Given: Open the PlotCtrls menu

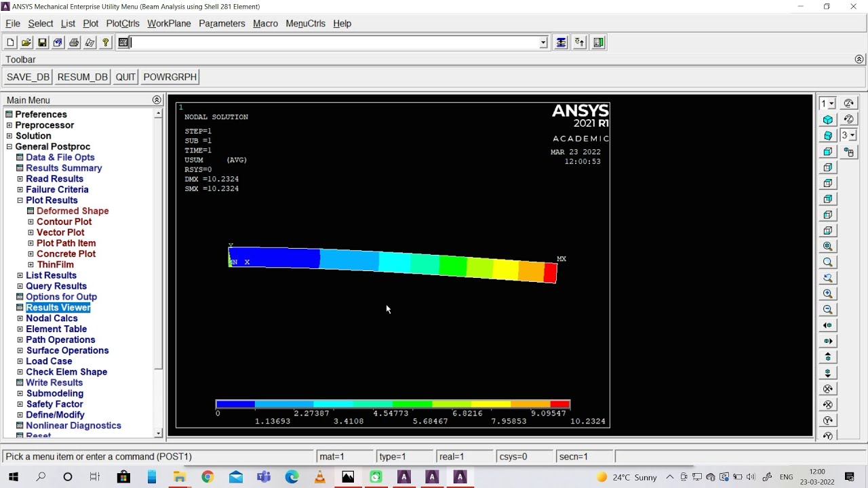Looking at the screenshot, I should point(123,23).
